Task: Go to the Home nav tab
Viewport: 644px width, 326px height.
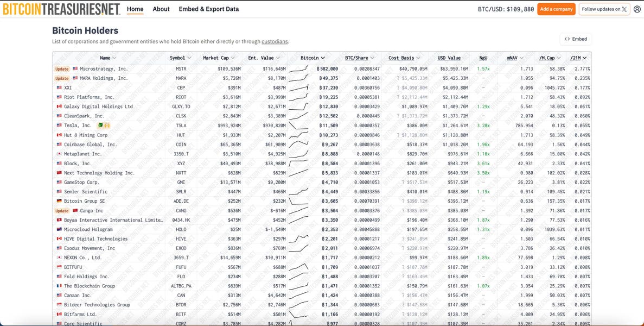Action: click(x=135, y=9)
